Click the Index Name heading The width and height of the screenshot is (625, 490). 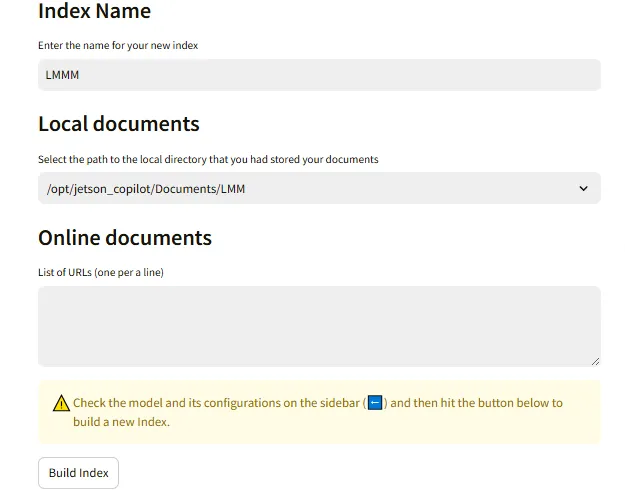[94, 12]
